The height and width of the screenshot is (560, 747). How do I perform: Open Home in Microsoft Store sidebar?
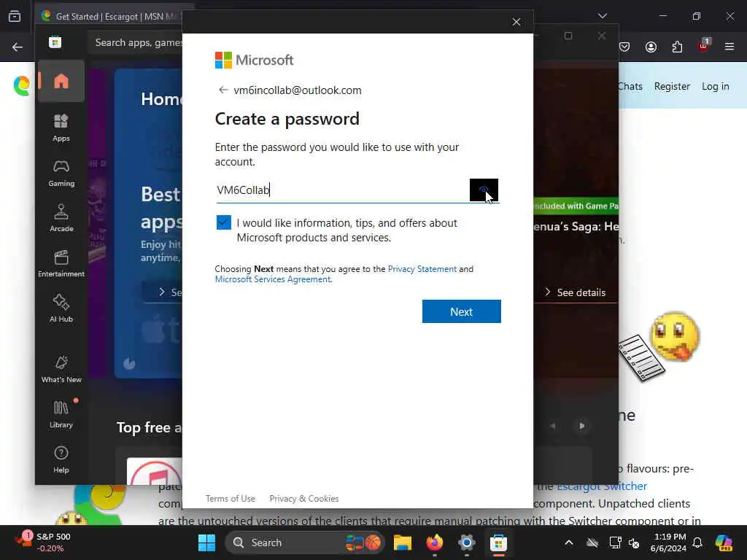click(x=61, y=82)
